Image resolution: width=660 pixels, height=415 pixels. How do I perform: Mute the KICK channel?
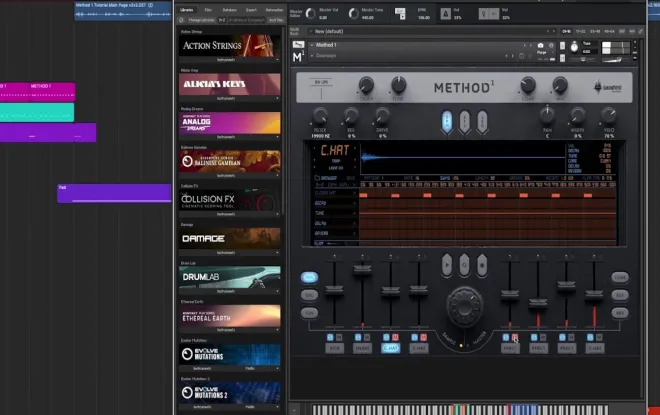[x=339, y=337]
